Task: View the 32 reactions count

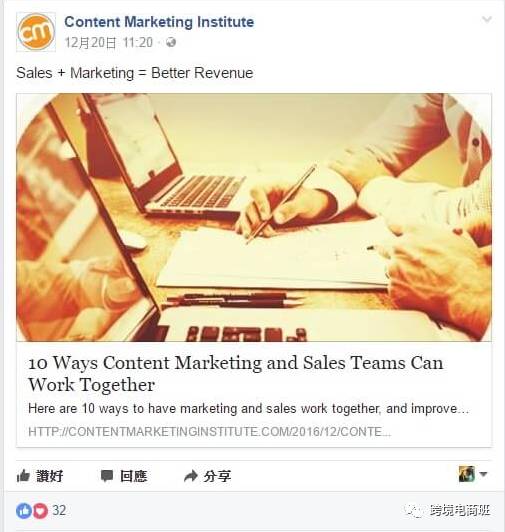Action: pyautogui.click(x=59, y=510)
